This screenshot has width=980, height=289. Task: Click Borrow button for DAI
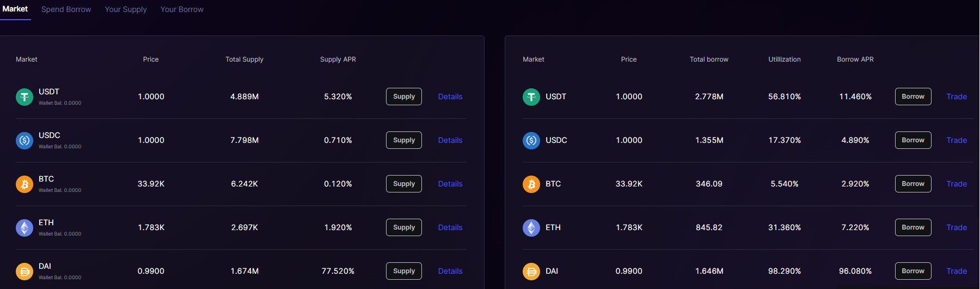point(913,271)
